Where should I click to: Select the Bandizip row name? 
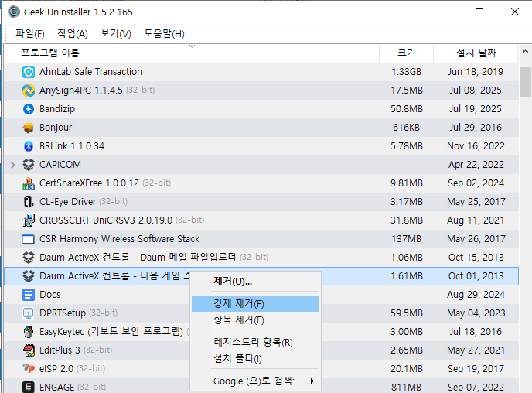(x=57, y=109)
